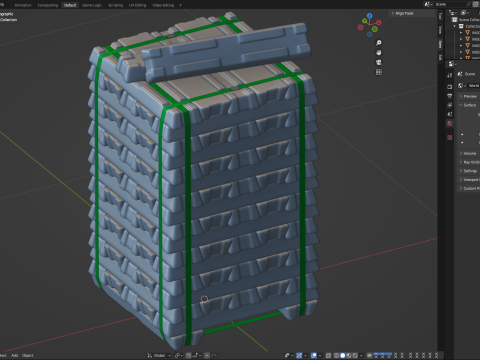480x360 pixels.
Task: Toggle snapping magnet icon
Action: click(x=188, y=355)
